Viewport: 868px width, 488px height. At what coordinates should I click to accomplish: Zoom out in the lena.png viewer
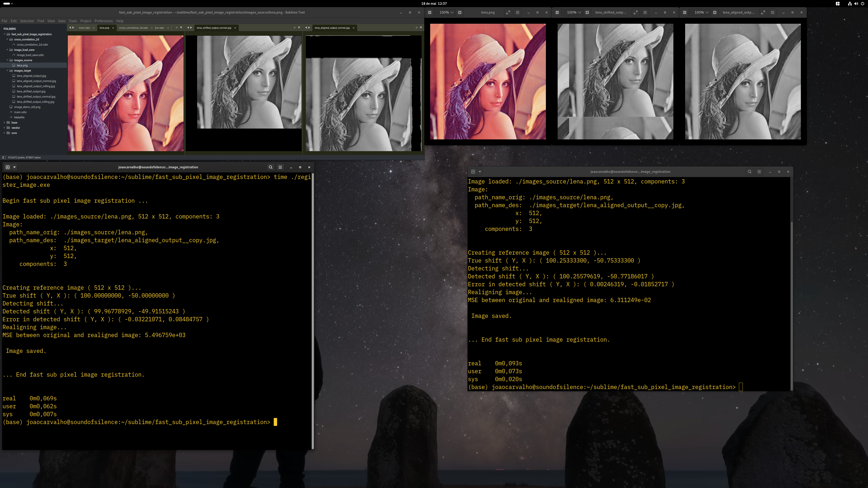point(430,12)
